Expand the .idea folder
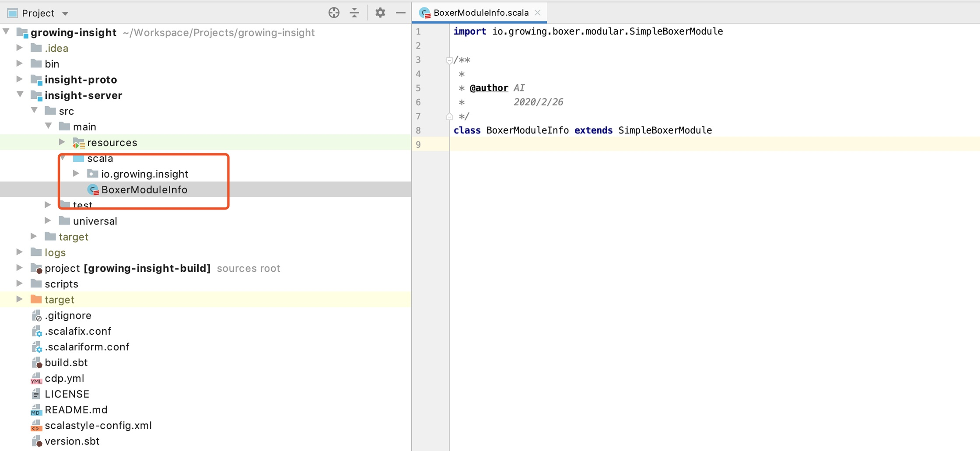980x451 pixels. tap(20, 48)
